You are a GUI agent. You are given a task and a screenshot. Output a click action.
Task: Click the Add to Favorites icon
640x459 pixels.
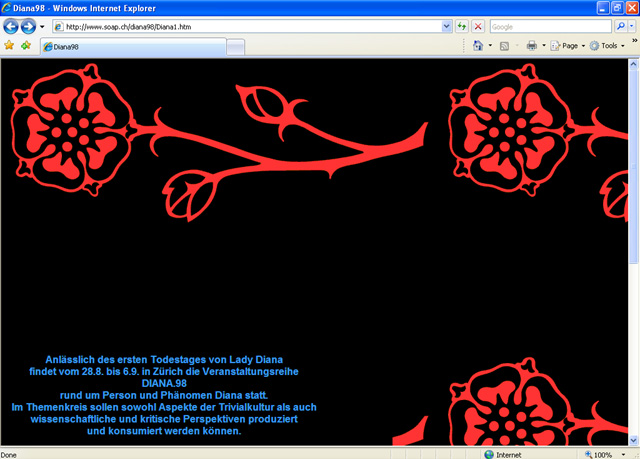(26, 46)
